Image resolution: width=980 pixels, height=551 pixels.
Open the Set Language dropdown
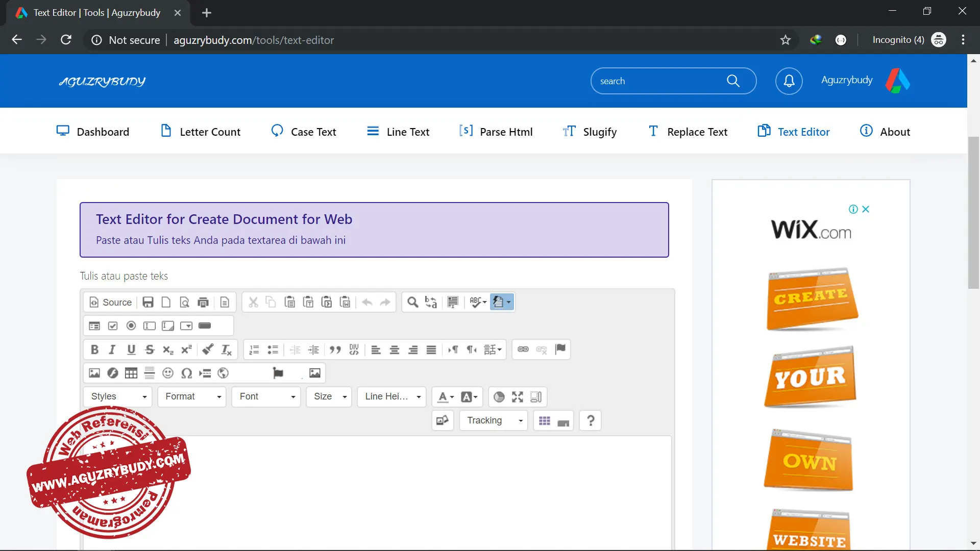493,349
